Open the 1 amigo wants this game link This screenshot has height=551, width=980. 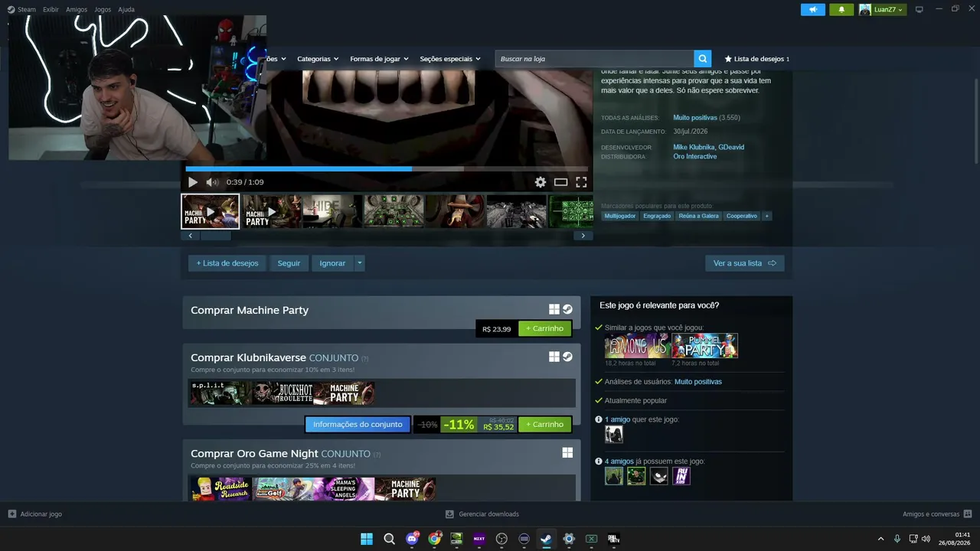tap(617, 419)
